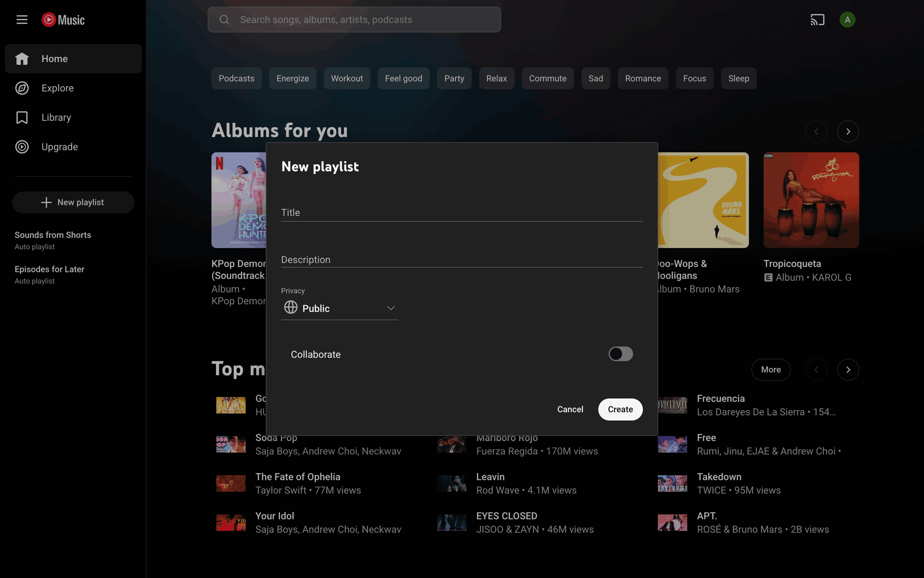The height and width of the screenshot is (578, 924).
Task: Play the Takedown thumbnail
Action: pos(672,483)
